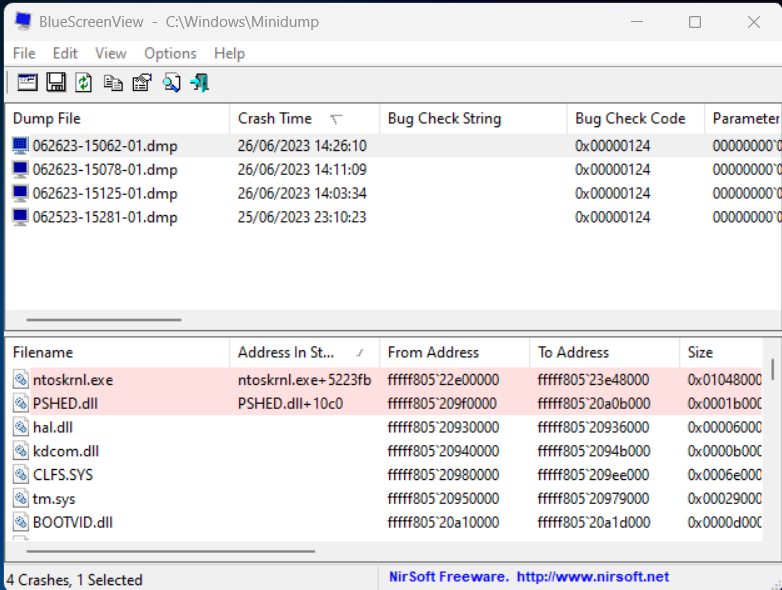The image size is (782, 590).
Task: Select the kdcom.dll driver row
Action: [384, 451]
